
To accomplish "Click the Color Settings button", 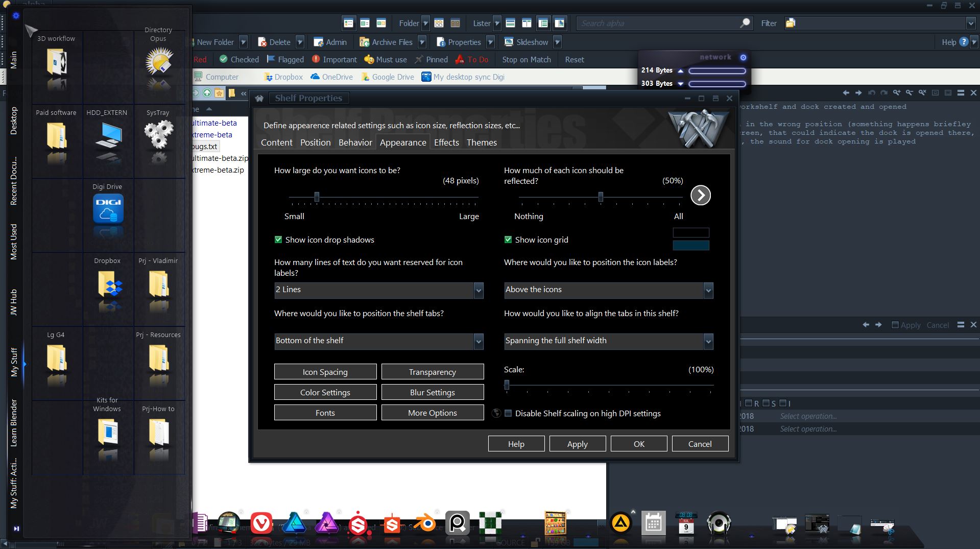I will pos(325,392).
